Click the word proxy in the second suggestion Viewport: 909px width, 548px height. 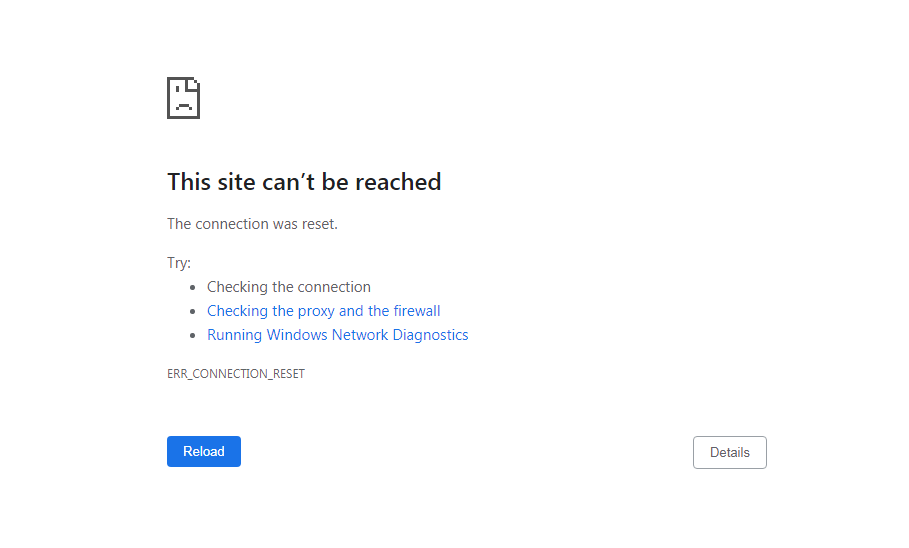coord(316,311)
